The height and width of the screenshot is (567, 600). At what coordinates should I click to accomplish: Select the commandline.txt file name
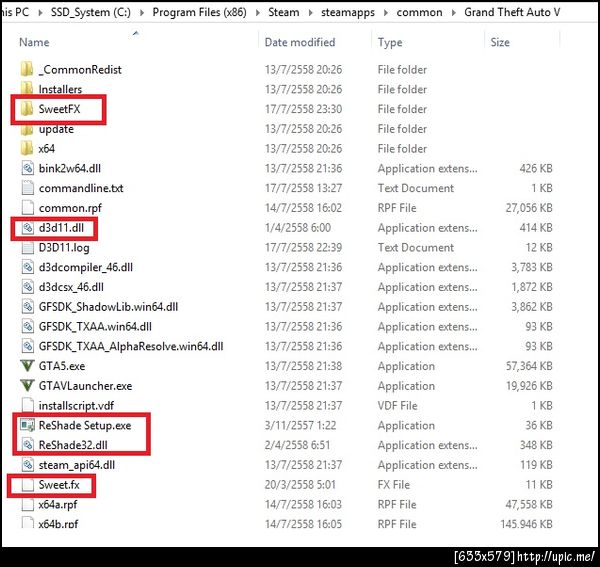pos(81,188)
